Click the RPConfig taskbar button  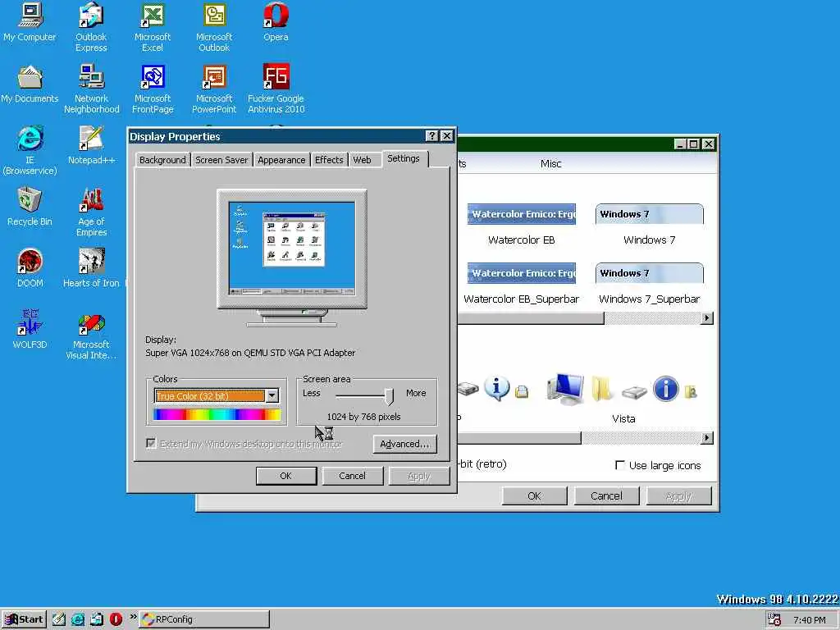tap(204, 619)
